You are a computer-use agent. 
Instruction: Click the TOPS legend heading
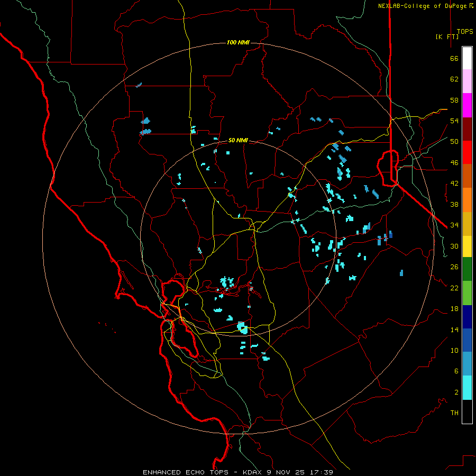465,32
